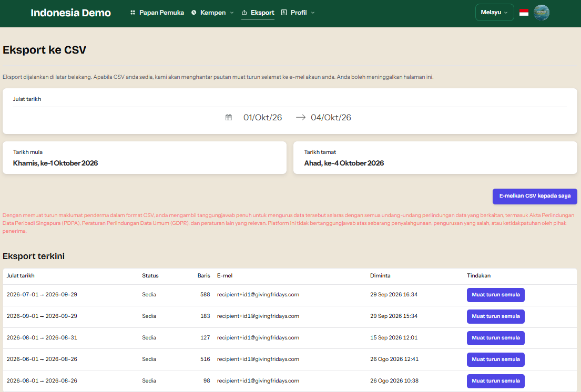This screenshot has height=392, width=581.
Task: Click E-melkan CSV kepada saya button
Action: pos(535,196)
